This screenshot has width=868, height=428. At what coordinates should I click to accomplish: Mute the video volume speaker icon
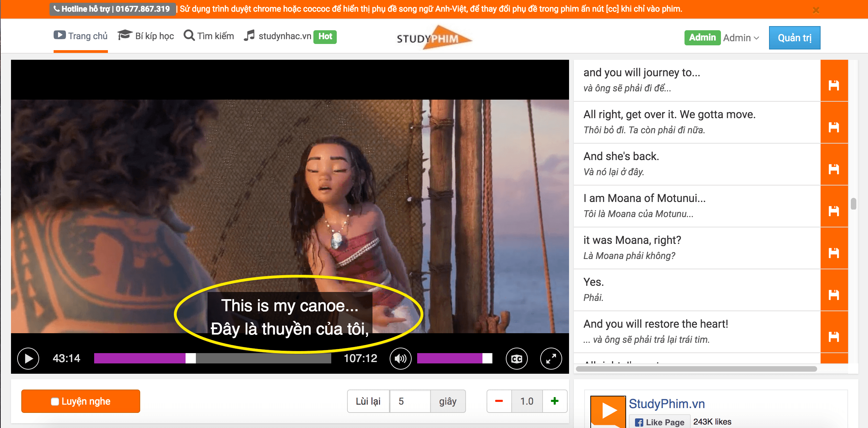click(400, 359)
